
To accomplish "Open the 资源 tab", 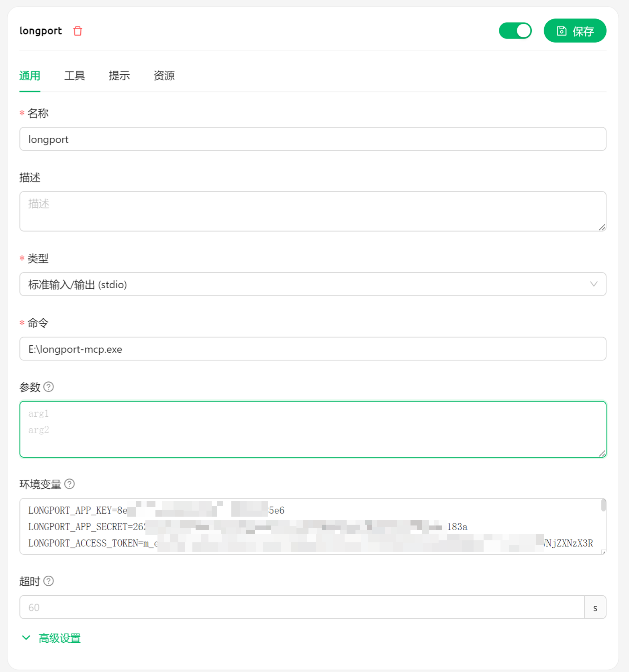I will [164, 75].
